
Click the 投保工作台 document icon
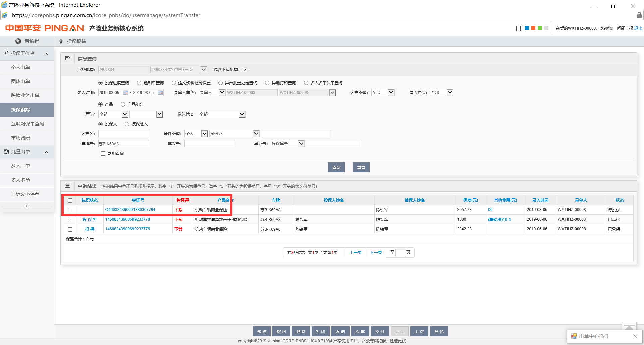pyautogui.click(x=6, y=53)
